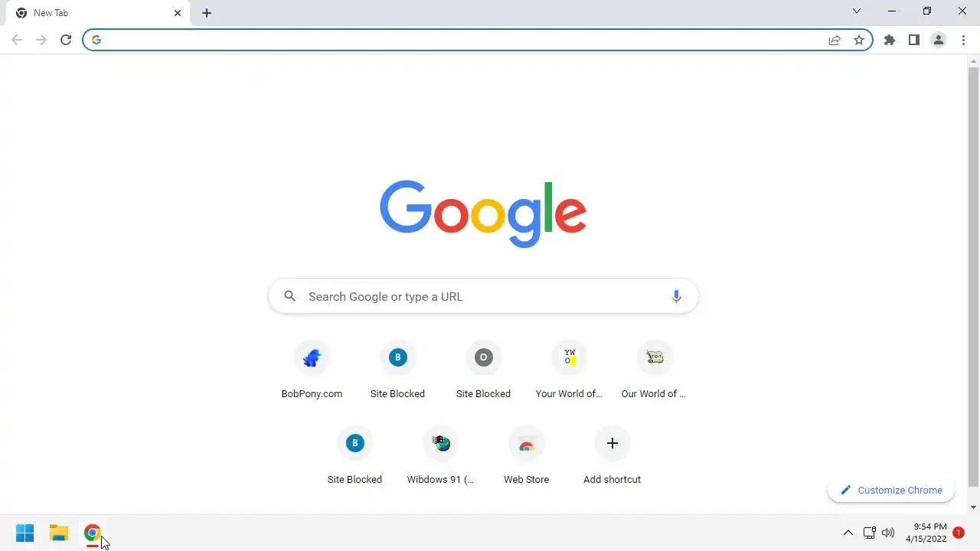
Task: Bookmark this tab with the star icon
Action: click(859, 40)
